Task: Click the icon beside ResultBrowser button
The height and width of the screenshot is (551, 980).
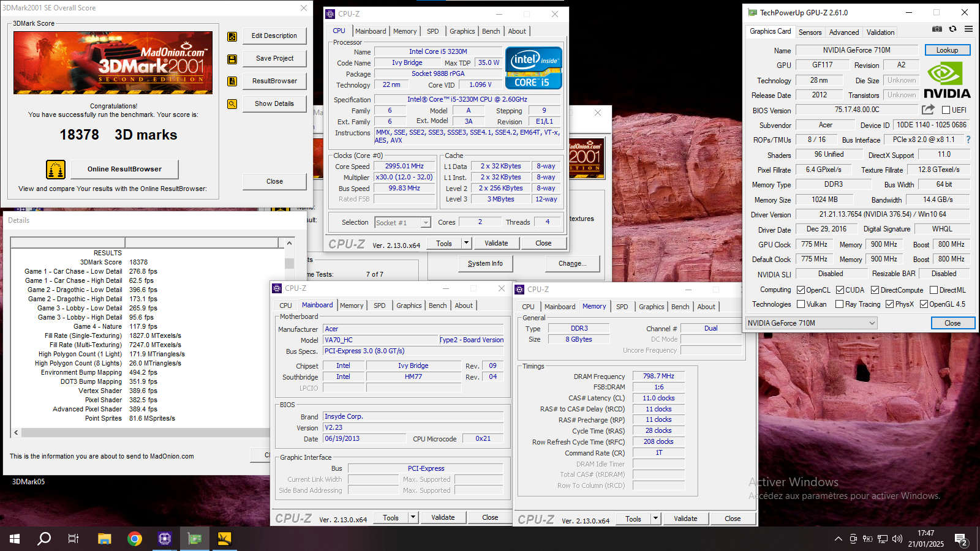Action: [x=232, y=81]
